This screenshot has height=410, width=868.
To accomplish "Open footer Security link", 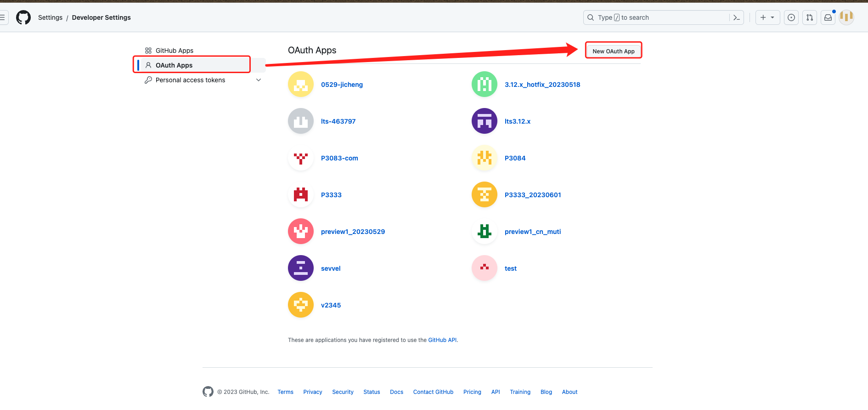I will 343,392.
